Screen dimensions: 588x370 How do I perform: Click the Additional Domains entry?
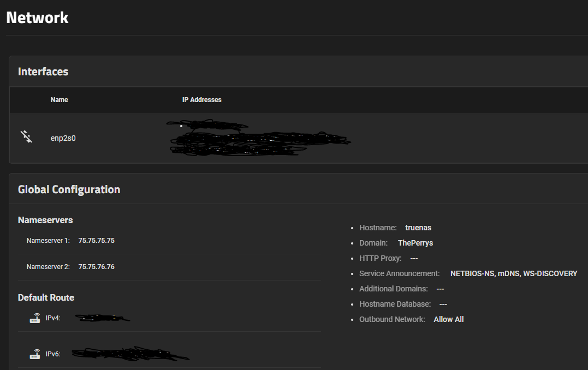coord(401,289)
